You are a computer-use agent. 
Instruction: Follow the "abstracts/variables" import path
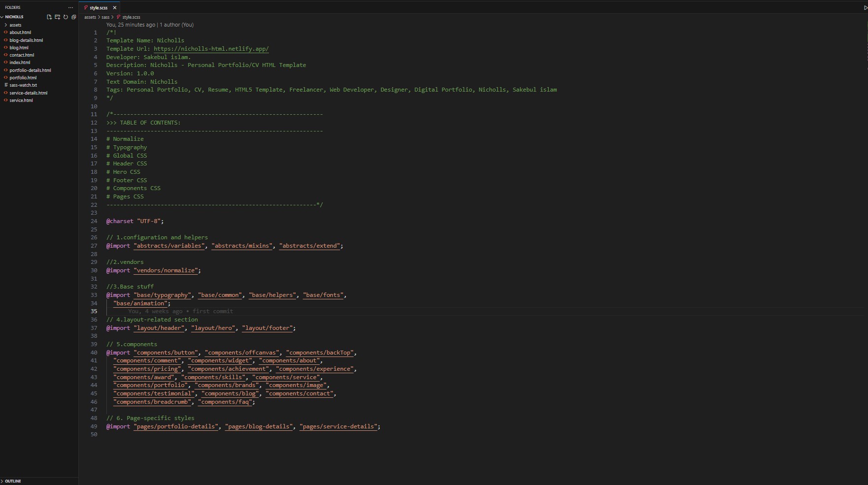tap(169, 246)
